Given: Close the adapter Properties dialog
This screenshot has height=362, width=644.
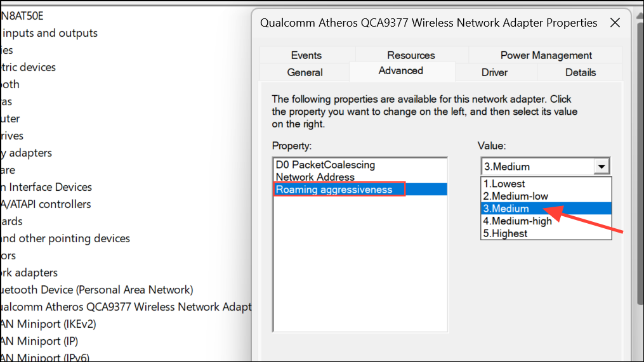Looking at the screenshot, I should pos(614,23).
